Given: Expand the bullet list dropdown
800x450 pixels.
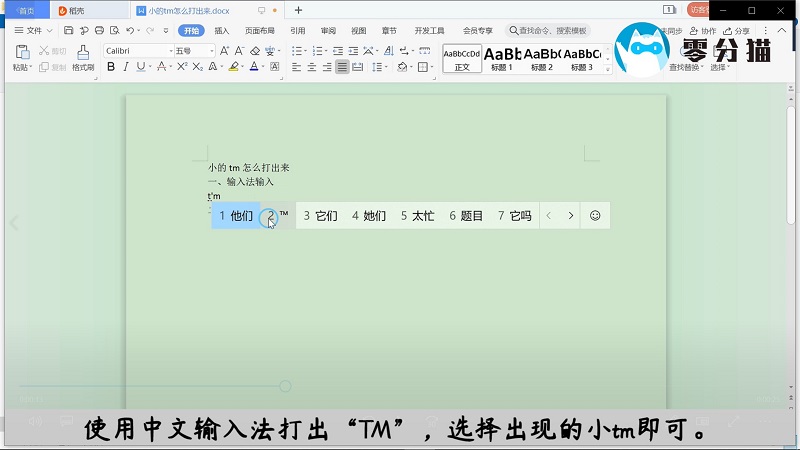Looking at the screenshot, I should (x=306, y=51).
